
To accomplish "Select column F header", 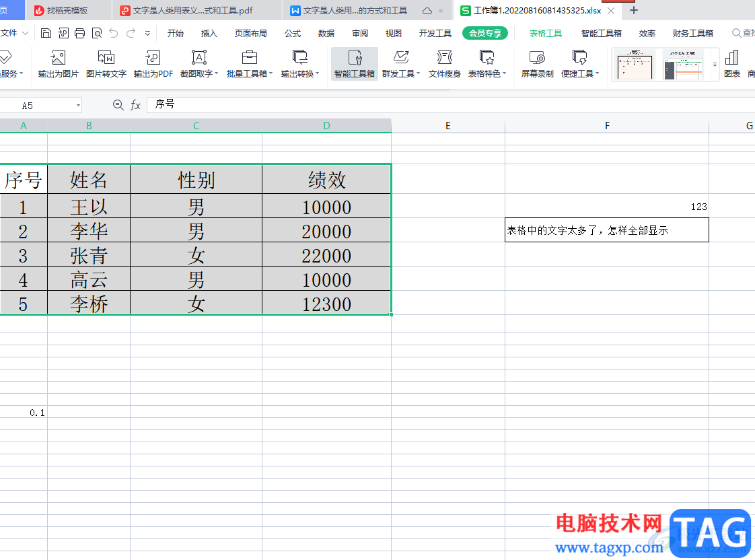I will tap(607, 126).
